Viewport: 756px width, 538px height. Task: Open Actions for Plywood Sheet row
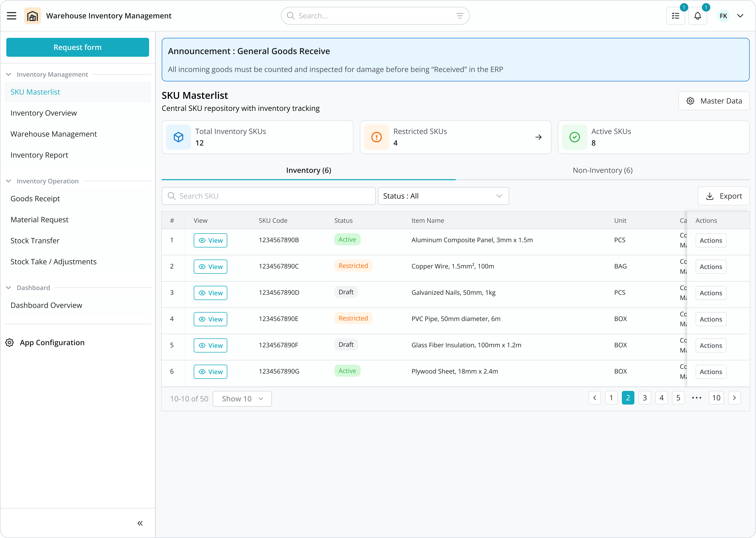[711, 372]
